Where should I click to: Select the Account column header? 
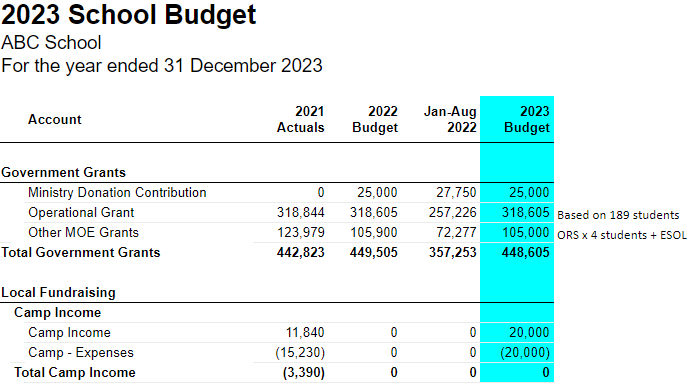(x=55, y=119)
